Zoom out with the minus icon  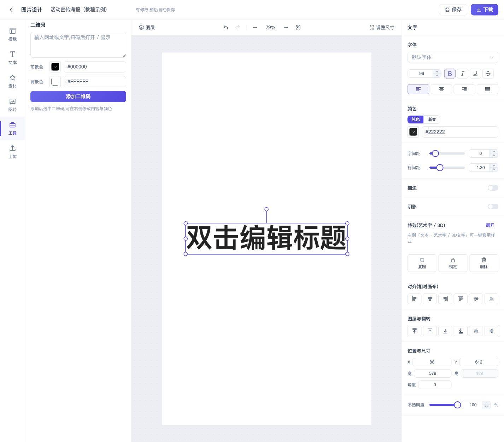pyautogui.click(x=255, y=28)
